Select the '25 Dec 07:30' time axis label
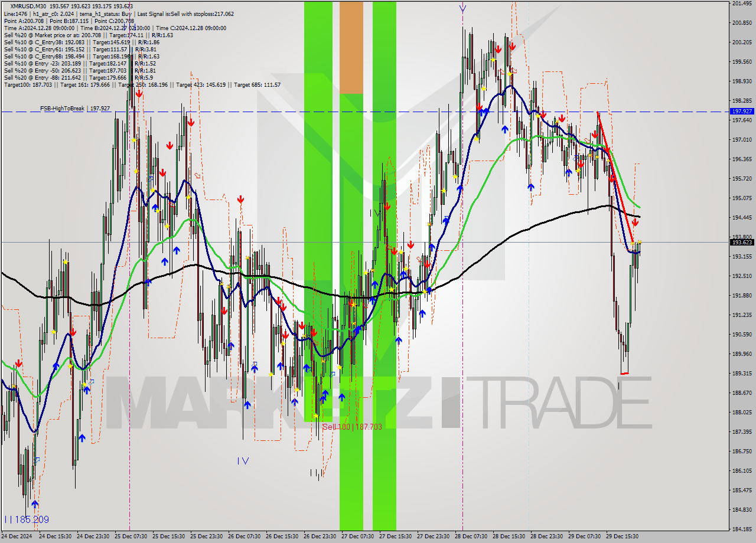This screenshot has width=756, height=543. [x=131, y=537]
